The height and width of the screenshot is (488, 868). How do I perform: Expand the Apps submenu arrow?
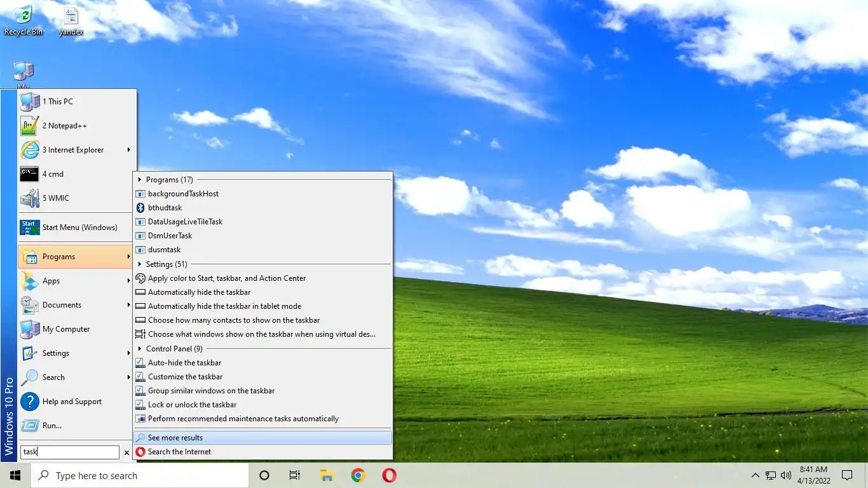coord(128,281)
